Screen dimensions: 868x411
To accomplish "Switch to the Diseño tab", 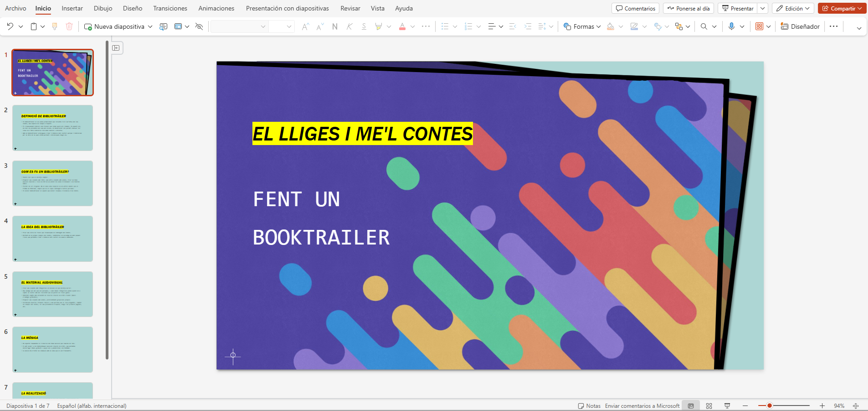I will point(133,8).
